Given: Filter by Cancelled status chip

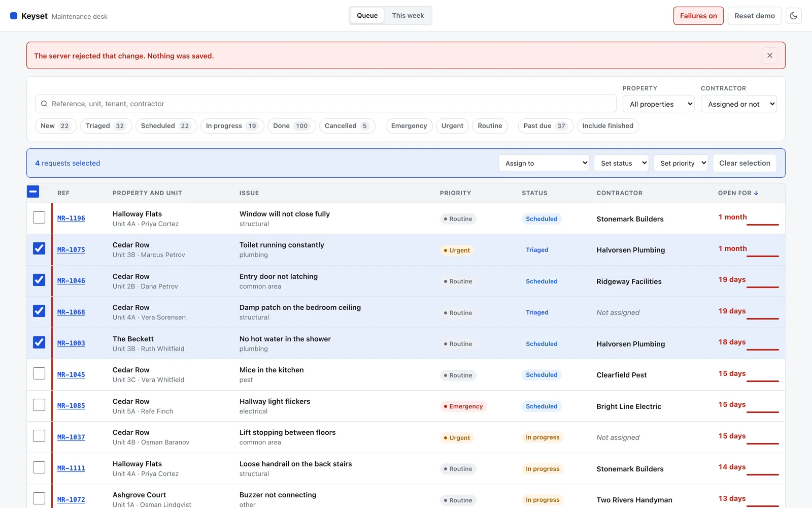Looking at the screenshot, I should [x=347, y=126].
